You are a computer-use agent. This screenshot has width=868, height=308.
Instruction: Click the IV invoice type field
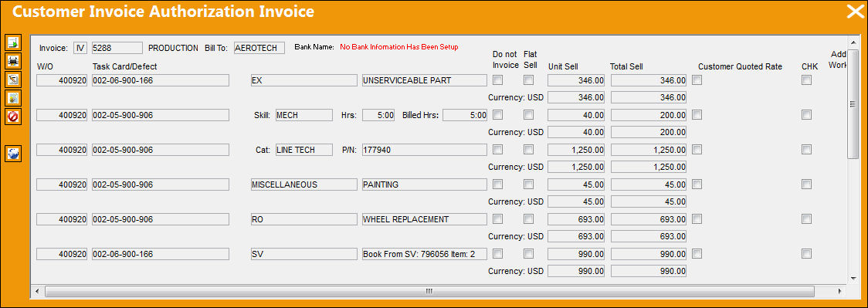pyautogui.click(x=80, y=48)
